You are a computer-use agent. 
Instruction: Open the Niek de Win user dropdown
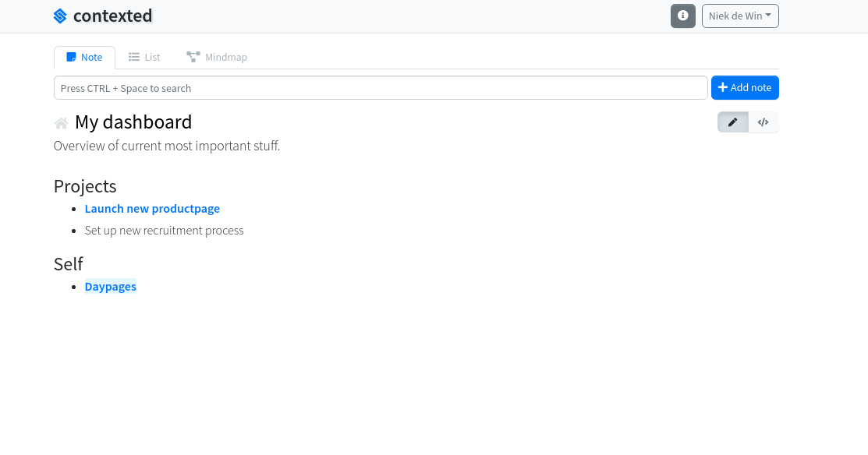(739, 16)
